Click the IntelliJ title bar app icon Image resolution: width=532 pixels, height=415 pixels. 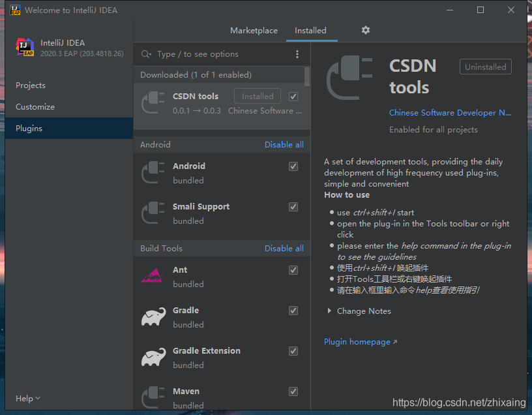click(15, 10)
